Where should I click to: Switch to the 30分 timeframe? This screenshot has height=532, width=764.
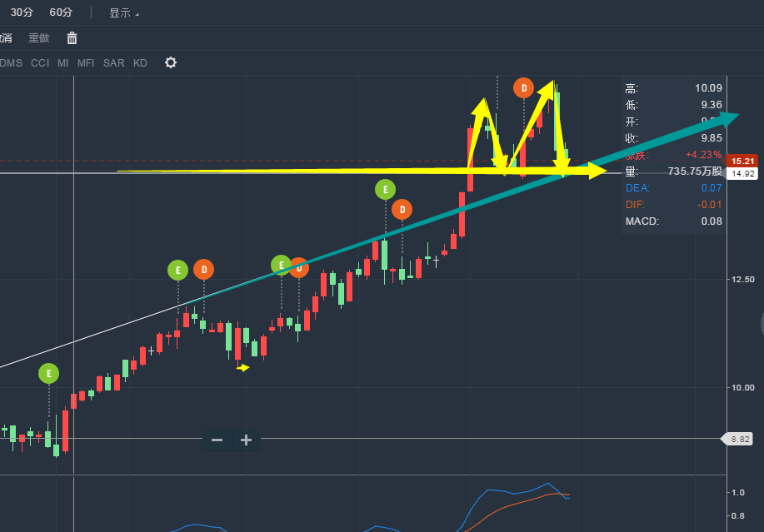[x=22, y=12]
